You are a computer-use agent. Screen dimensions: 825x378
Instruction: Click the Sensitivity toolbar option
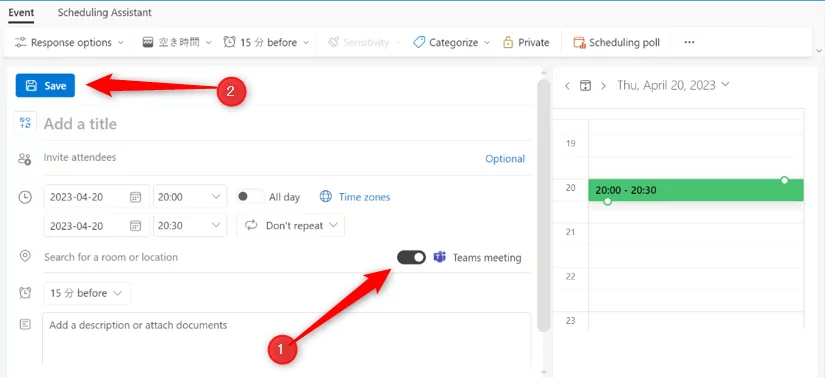click(x=364, y=43)
